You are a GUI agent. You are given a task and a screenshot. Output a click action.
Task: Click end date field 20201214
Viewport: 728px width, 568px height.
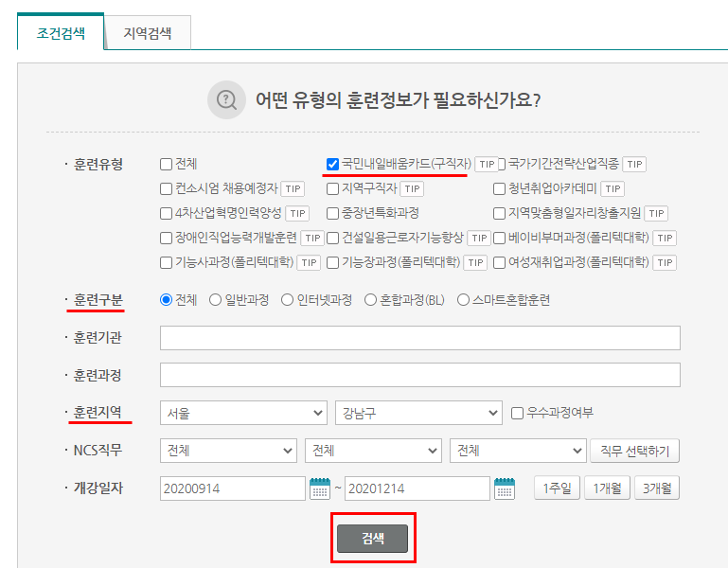click(417, 488)
